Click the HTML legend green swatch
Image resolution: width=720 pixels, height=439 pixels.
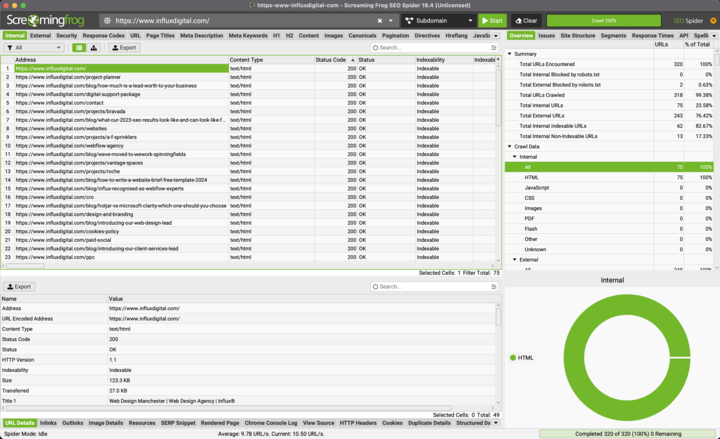coord(513,358)
